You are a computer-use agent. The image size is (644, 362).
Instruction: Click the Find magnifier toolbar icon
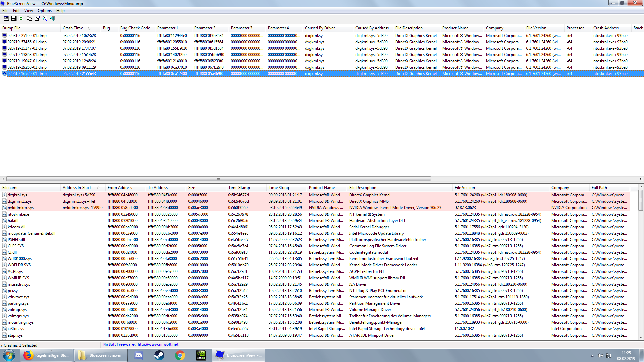(45, 18)
